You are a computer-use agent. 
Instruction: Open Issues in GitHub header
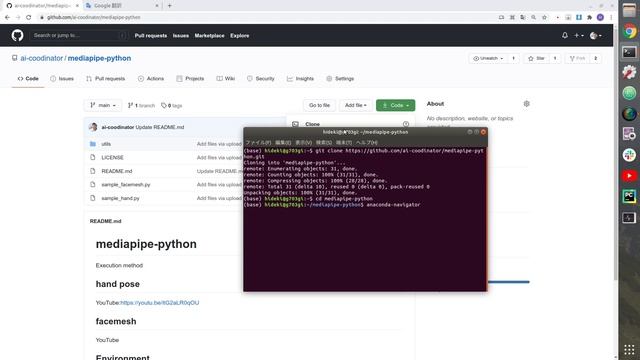click(180, 36)
